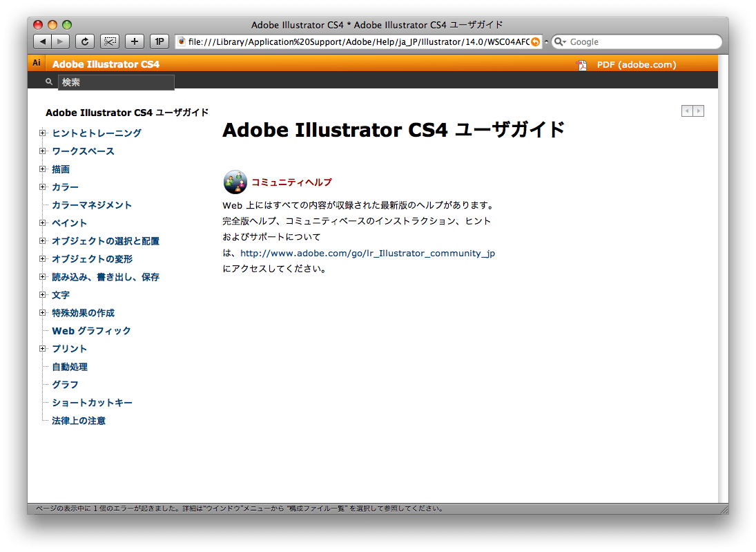Expand the ペイント tree node
The height and width of the screenshot is (552, 756).
42,223
